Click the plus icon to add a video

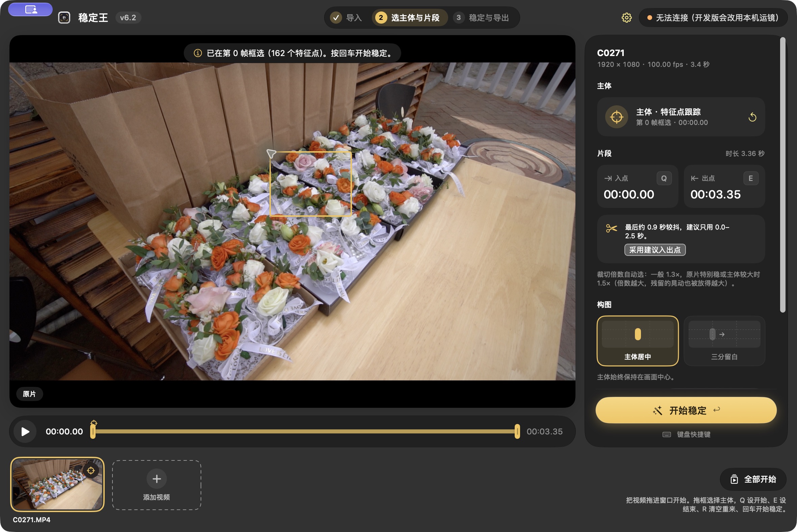coord(156,479)
